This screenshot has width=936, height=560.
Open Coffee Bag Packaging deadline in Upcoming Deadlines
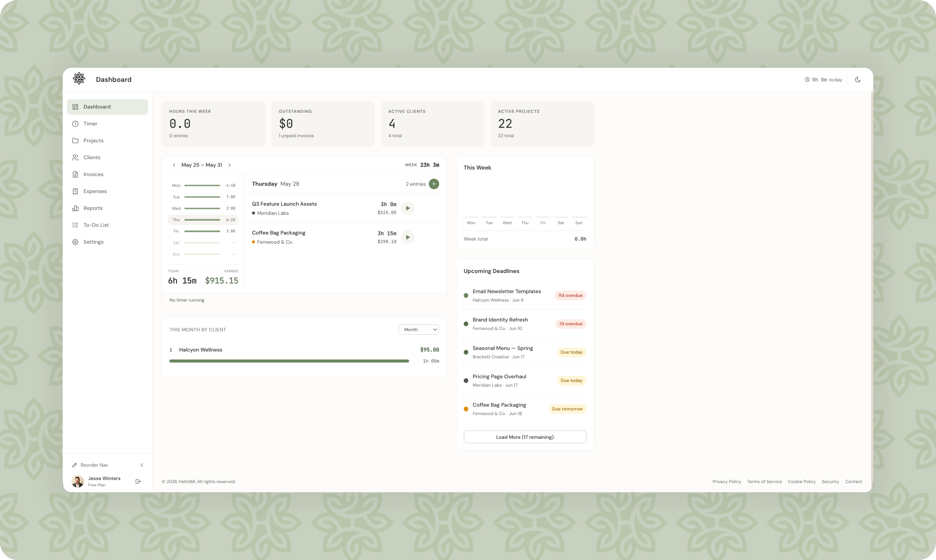(x=525, y=409)
